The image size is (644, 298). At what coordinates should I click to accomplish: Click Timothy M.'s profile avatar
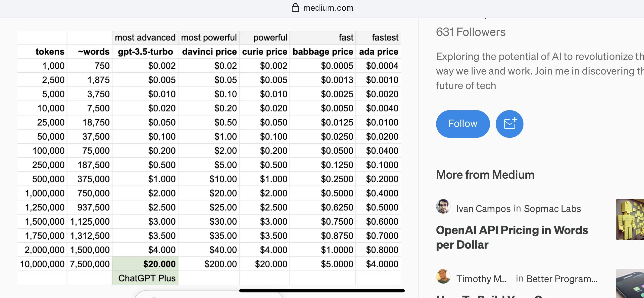click(443, 276)
